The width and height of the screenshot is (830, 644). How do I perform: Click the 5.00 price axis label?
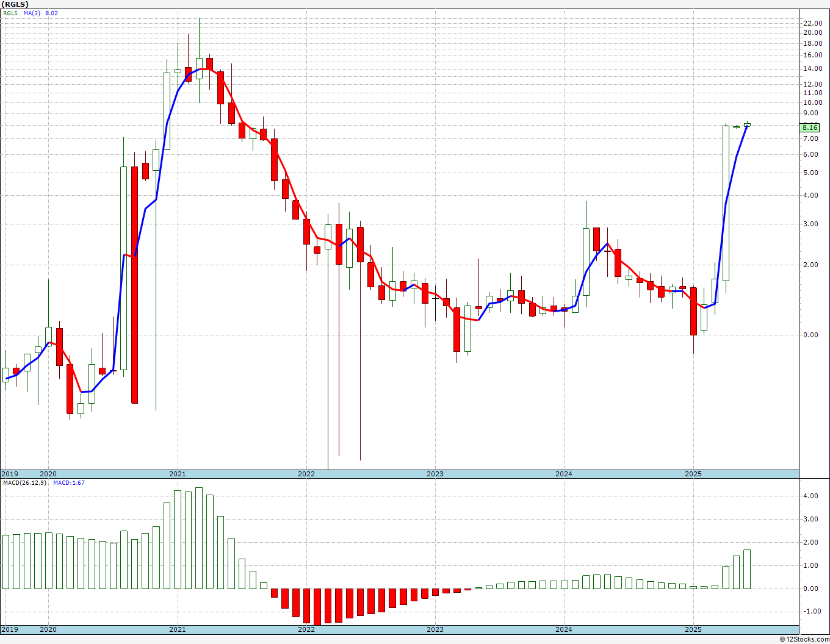pos(812,173)
